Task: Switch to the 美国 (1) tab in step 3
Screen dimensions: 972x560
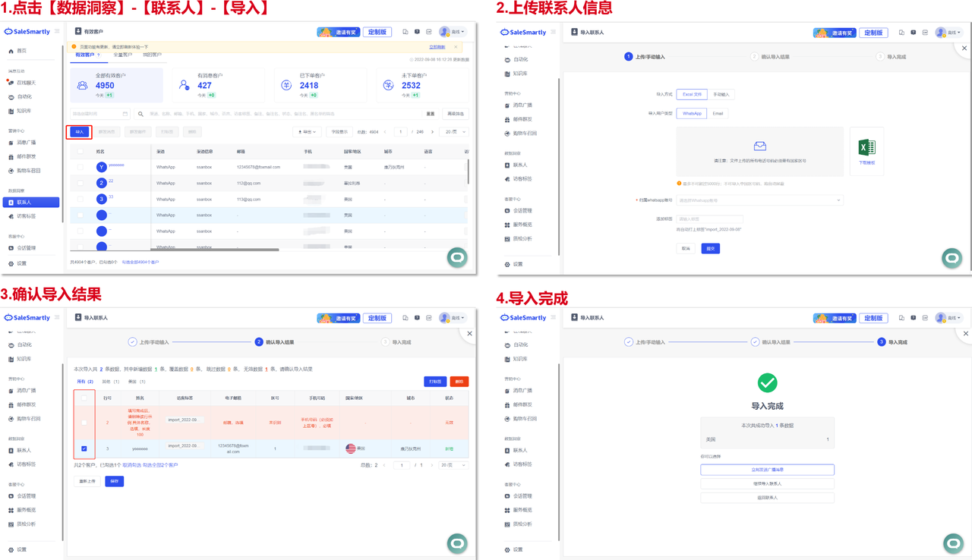Action: [x=137, y=382]
